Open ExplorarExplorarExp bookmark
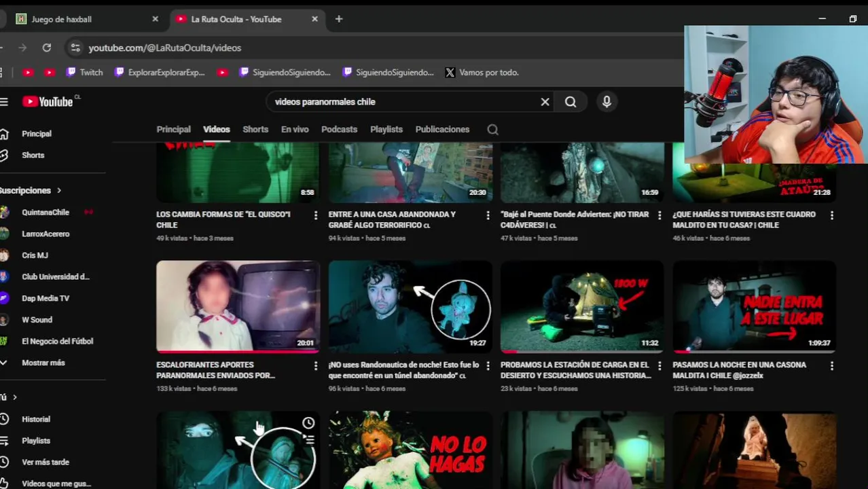Screen dimensions: 868x489 (x=160, y=72)
